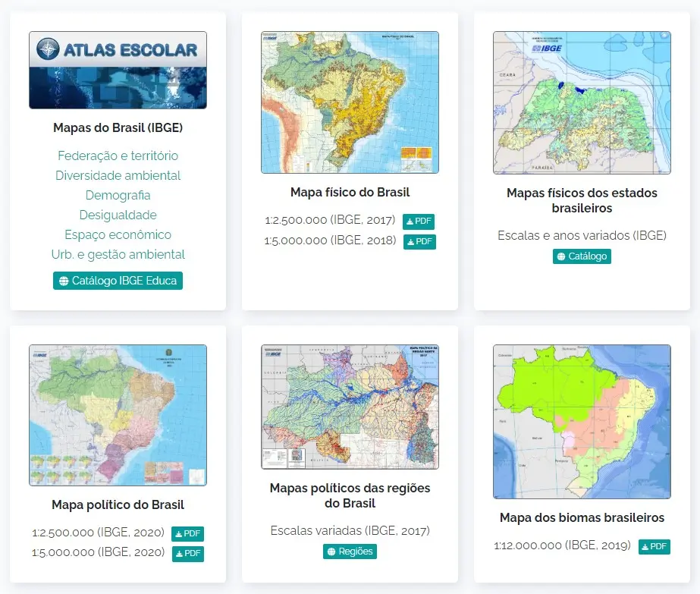Download Mapa político 1:2.500.000 PDF
Screen dimensions: 700x594
coord(187,534)
